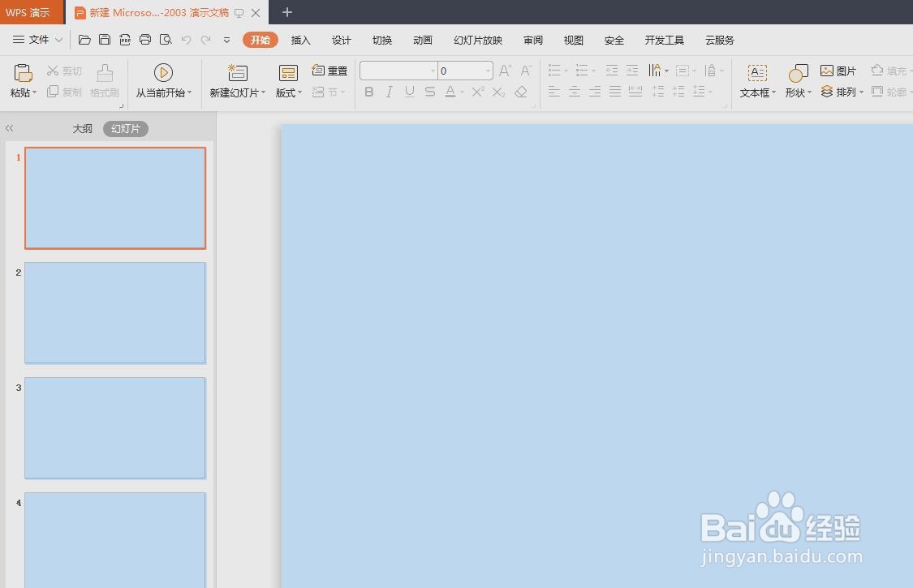Switch to the 插入 tab
This screenshot has width=913, height=588.
(300, 40)
